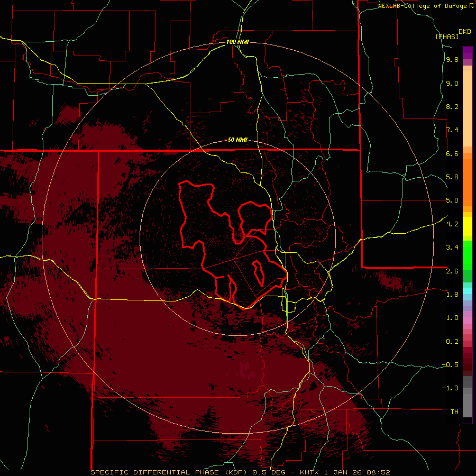This screenshot has width=476, height=476.
Task: Click the "[PHAS]" unit label
Action: (447, 36)
